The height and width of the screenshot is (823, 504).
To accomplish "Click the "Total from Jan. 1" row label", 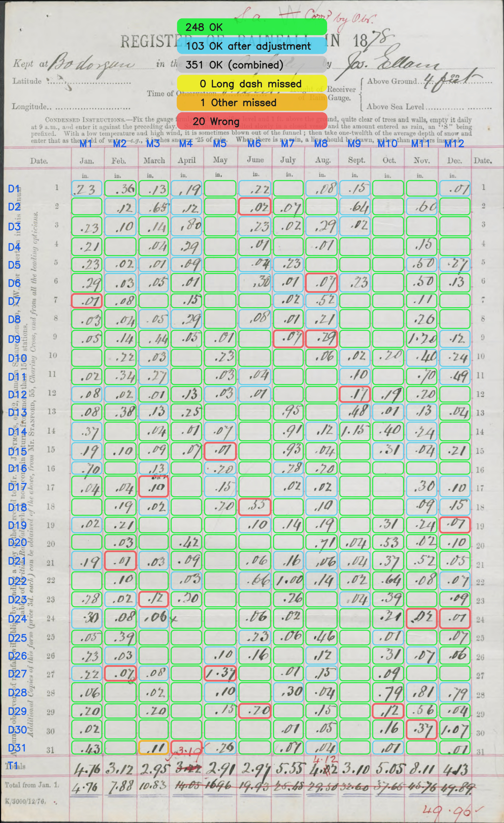I will point(32,785).
